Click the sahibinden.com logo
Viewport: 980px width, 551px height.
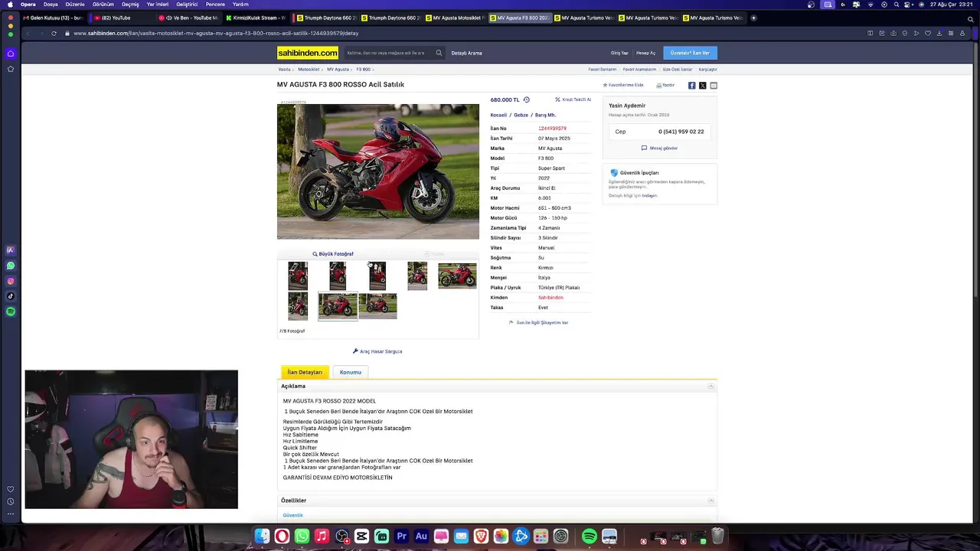click(x=308, y=53)
